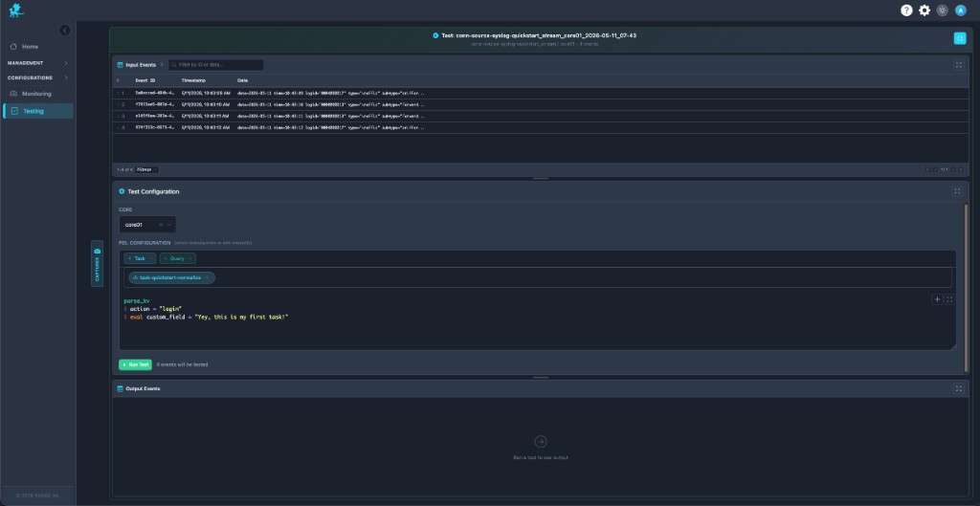Screen dimensions: 980x506
Task: Toggle the light/dark theme sun icon
Action: (x=943, y=10)
